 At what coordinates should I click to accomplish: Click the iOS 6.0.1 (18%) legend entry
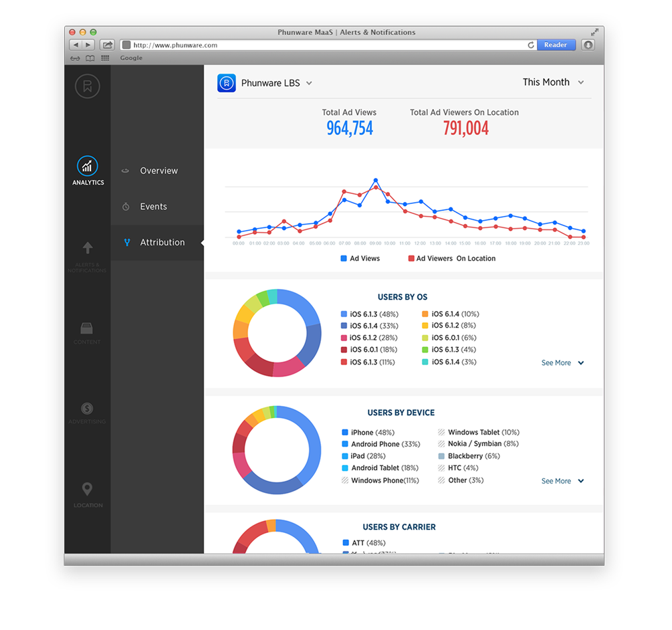pyautogui.click(x=369, y=350)
